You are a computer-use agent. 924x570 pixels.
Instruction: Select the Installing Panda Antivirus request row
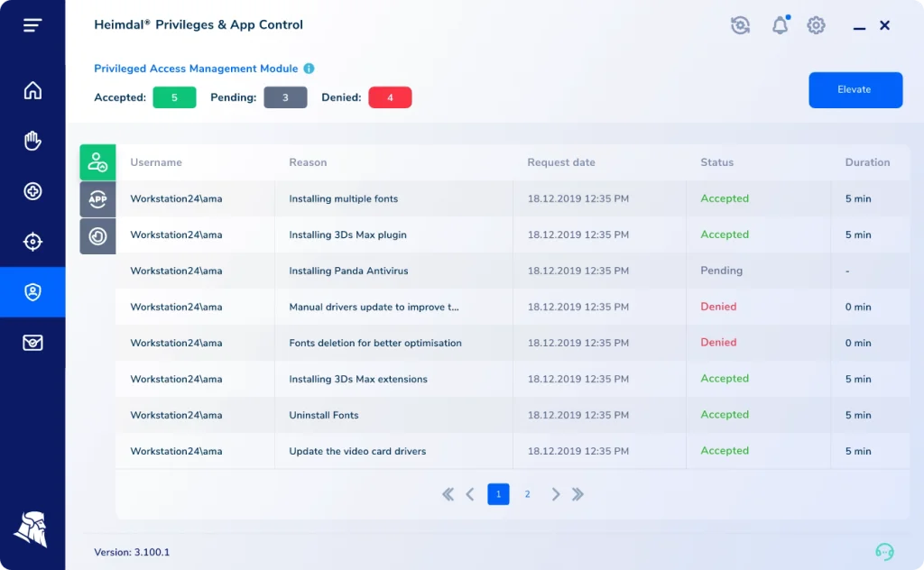[x=348, y=271]
